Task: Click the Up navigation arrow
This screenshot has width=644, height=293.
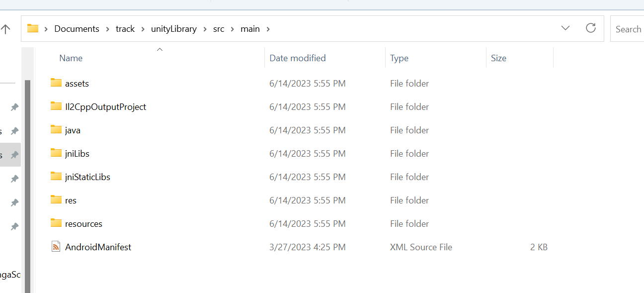Action: point(5,29)
